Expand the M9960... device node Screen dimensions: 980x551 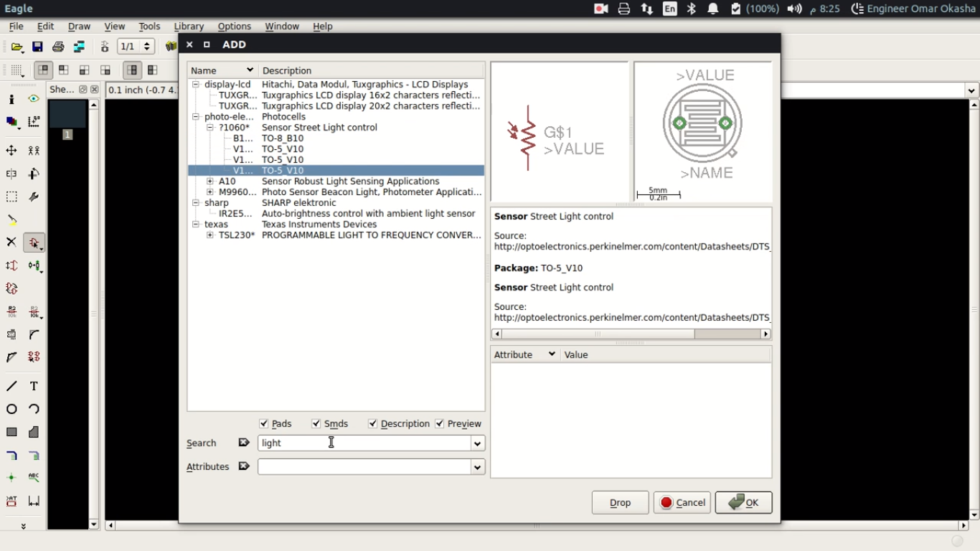(x=209, y=192)
